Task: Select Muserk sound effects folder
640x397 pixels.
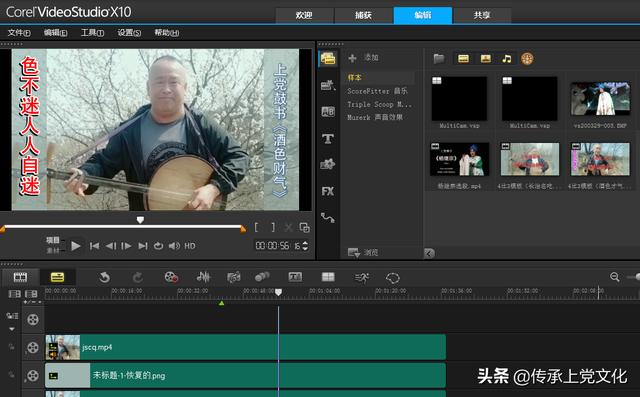Action: click(375, 118)
